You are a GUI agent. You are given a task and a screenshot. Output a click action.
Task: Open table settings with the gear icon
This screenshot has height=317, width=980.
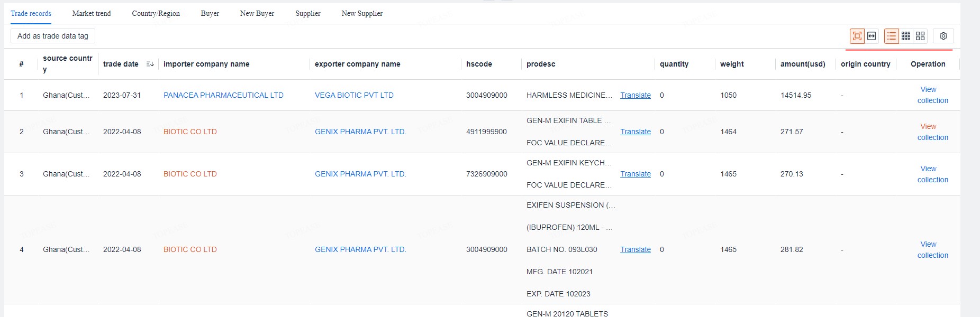pyautogui.click(x=943, y=36)
